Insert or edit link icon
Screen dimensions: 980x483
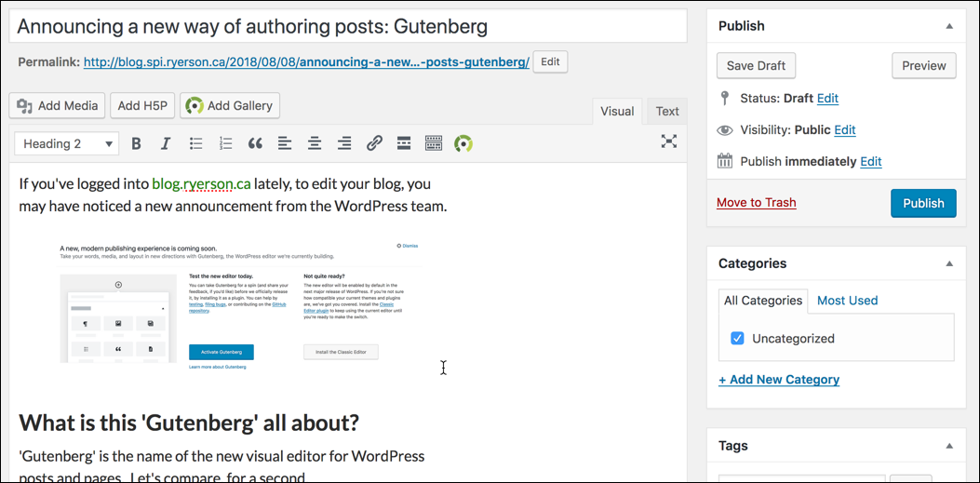coord(374,143)
